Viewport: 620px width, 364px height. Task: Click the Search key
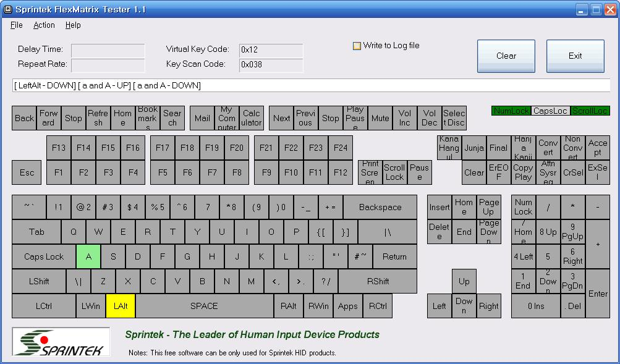pyautogui.click(x=172, y=118)
